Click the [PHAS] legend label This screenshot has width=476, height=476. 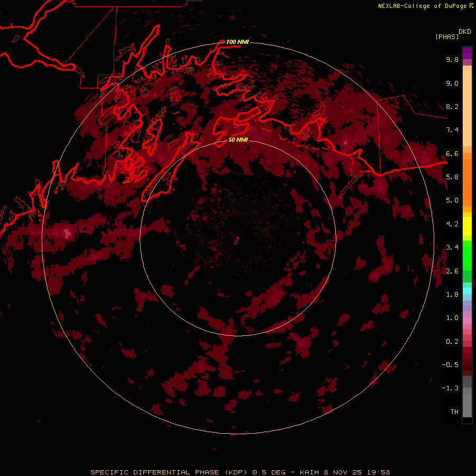447,37
